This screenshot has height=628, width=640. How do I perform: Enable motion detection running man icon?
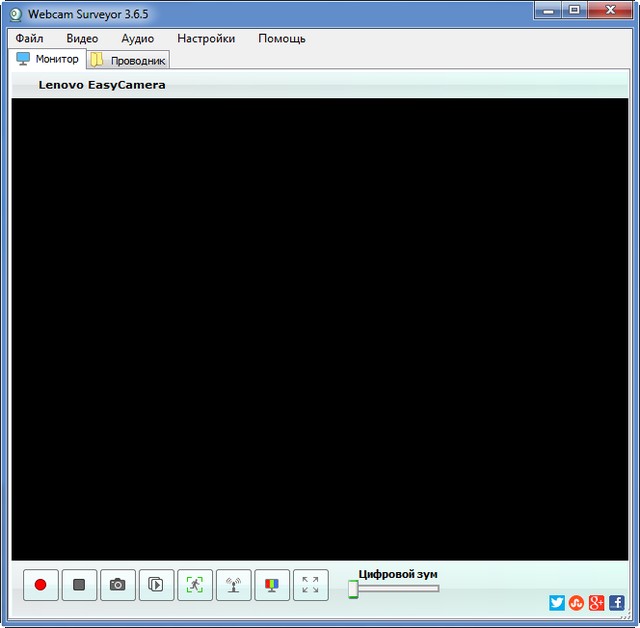(195, 585)
